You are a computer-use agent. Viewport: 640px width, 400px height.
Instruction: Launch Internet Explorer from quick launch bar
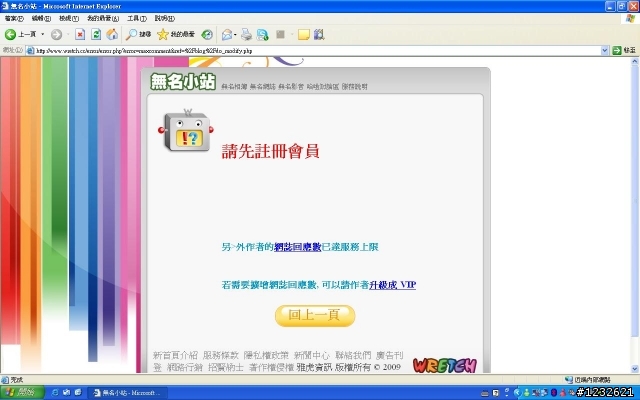[x=55, y=393]
